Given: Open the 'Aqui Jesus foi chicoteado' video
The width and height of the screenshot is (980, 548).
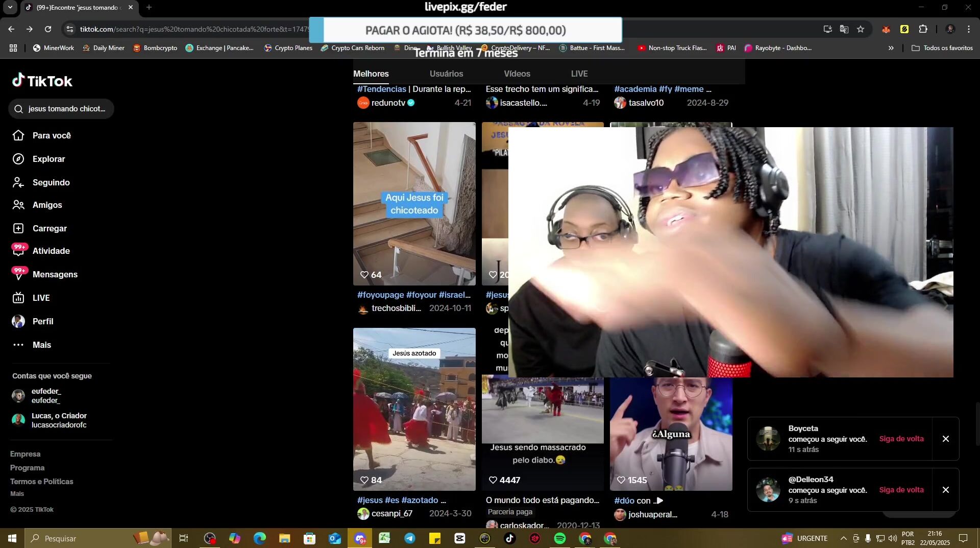Looking at the screenshot, I should point(414,203).
